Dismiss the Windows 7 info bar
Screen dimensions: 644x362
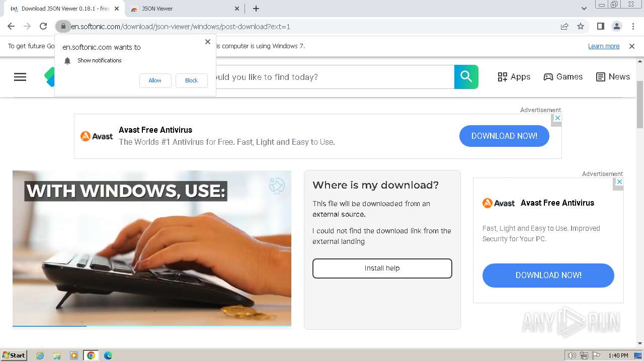(632, 46)
